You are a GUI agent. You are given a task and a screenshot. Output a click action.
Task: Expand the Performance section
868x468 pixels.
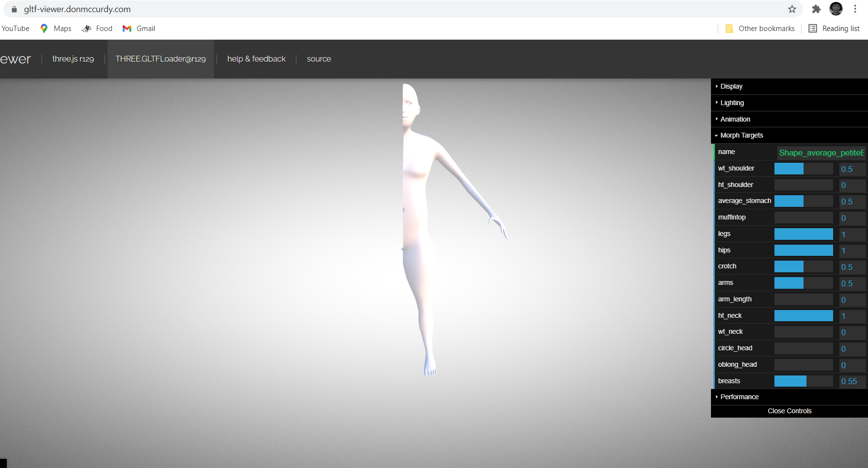point(739,396)
